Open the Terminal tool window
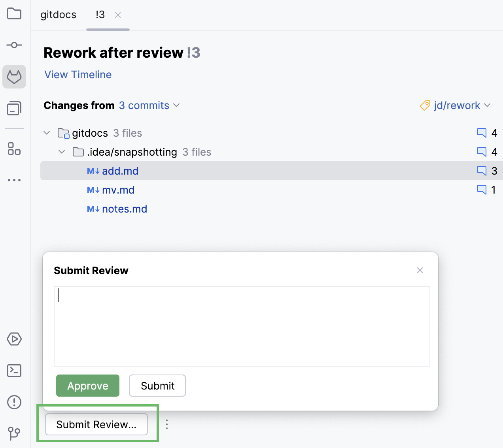Image resolution: width=503 pixels, height=448 pixels. coord(14,371)
